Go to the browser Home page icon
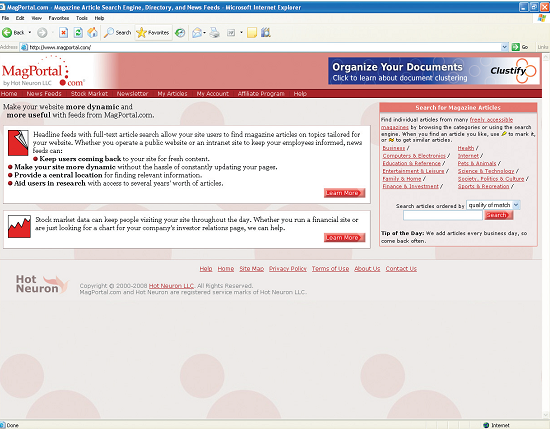Screen dimensions: 551x429 [92, 33]
